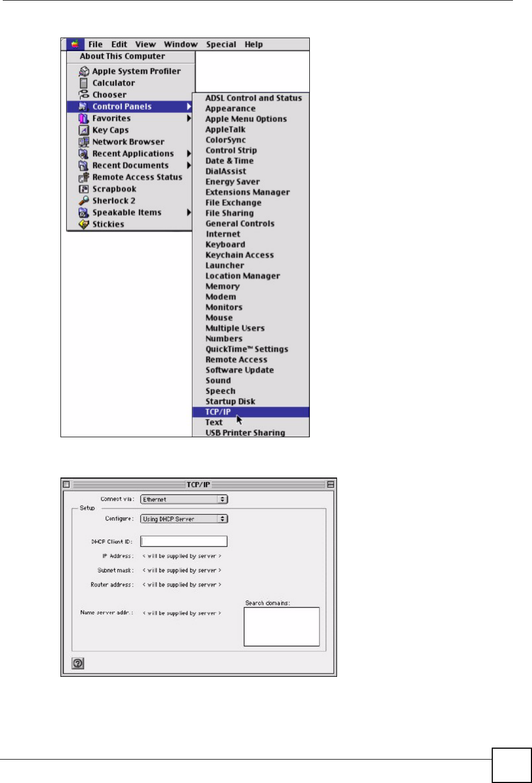Image resolution: width=532 pixels, height=783 pixels.
Task: Choose ColorSync control panel
Action: tap(225, 140)
